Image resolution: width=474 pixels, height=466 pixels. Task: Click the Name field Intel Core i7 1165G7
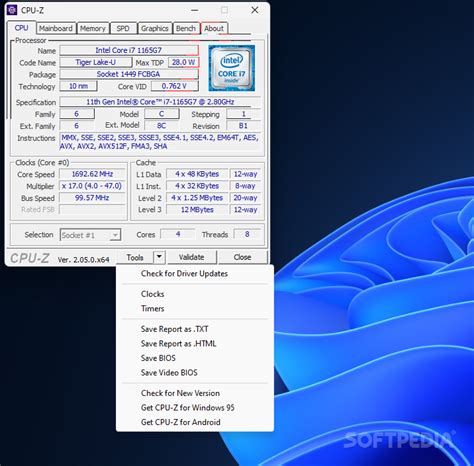[129, 50]
